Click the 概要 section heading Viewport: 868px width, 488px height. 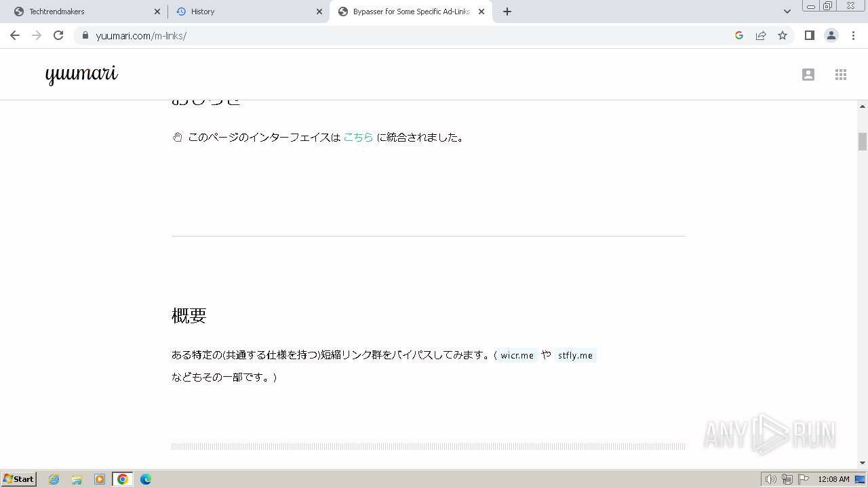189,315
